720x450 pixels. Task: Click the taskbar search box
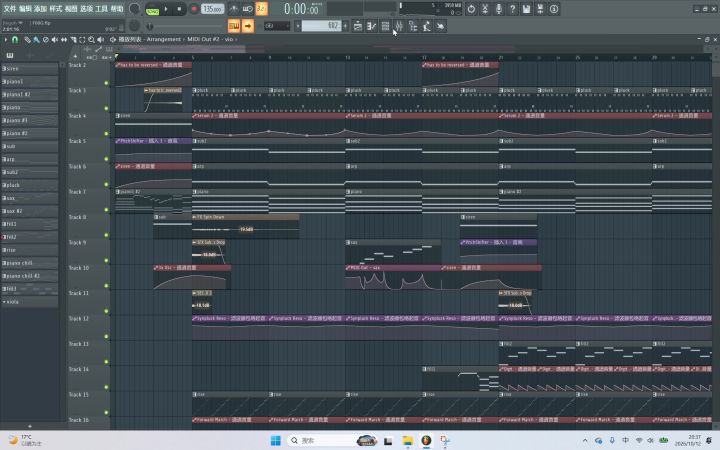tap(332, 441)
